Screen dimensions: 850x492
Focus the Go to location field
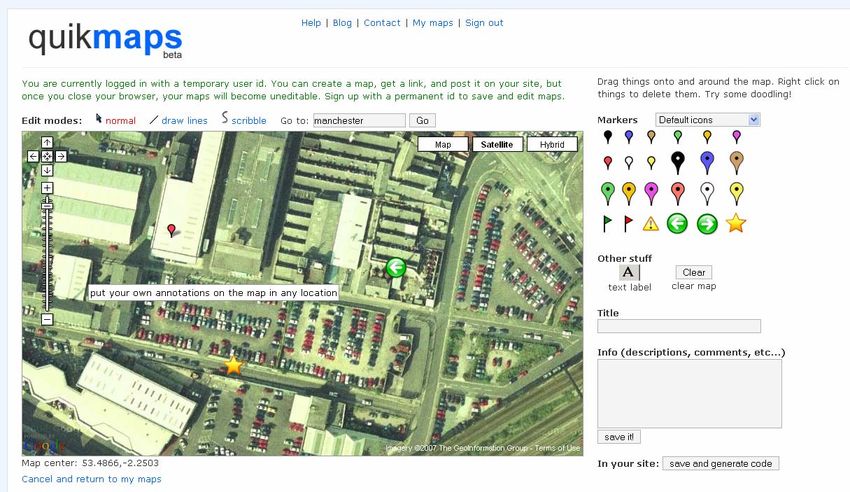(359, 120)
